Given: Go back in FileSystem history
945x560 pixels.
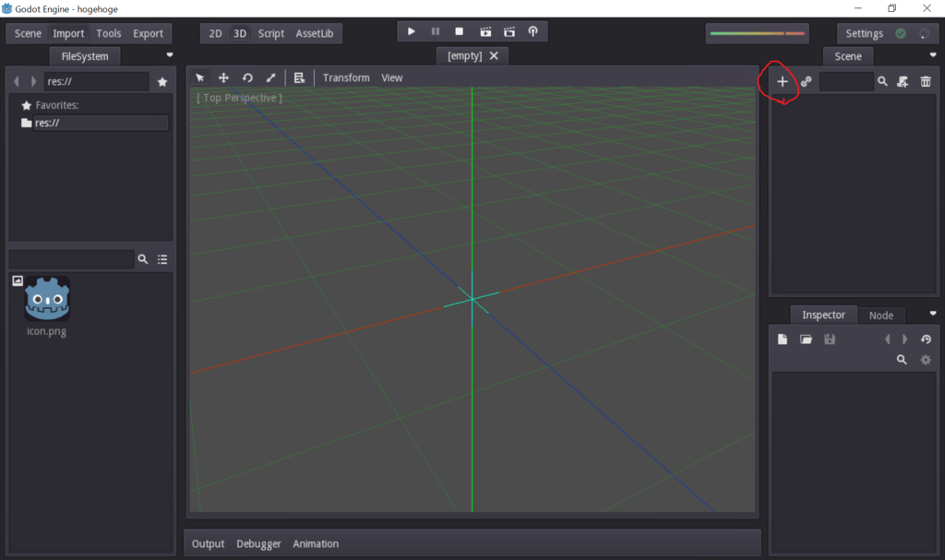Looking at the screenshot, I should [17, 81].
